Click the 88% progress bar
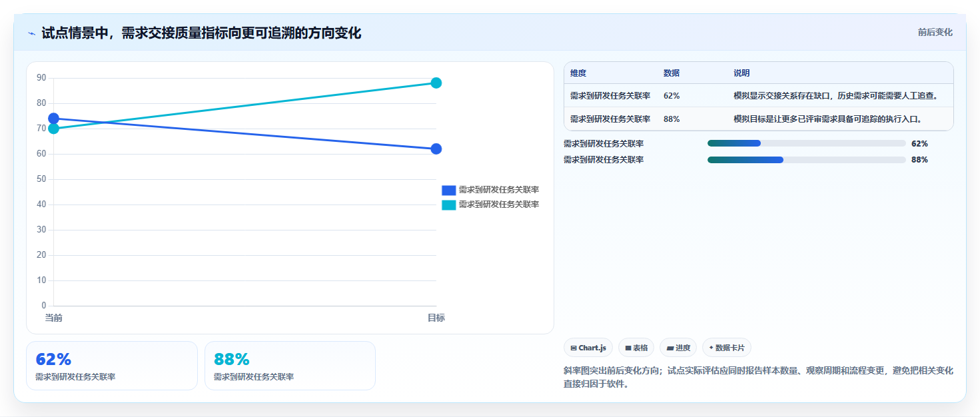The image size is (980, 417). (x=806, y=160)
